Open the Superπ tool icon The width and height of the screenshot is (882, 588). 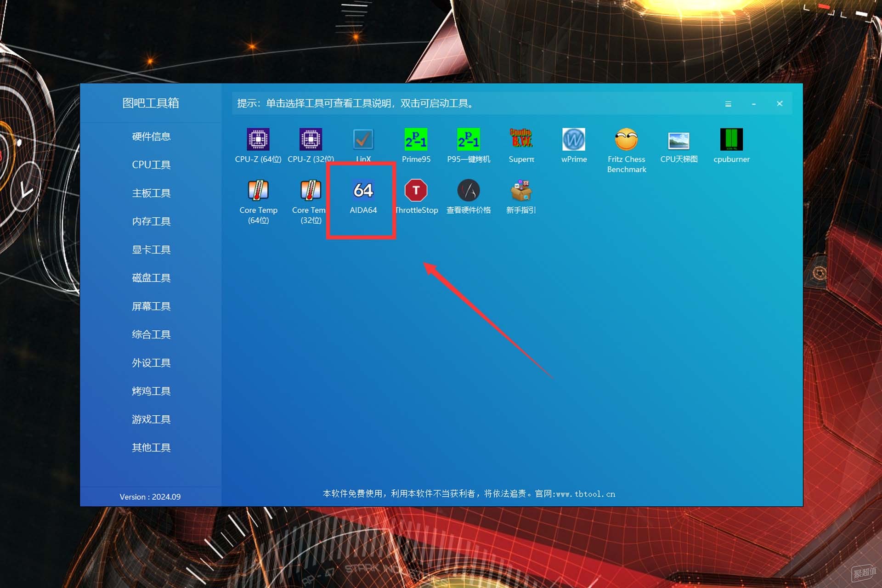tap(521, 138)
